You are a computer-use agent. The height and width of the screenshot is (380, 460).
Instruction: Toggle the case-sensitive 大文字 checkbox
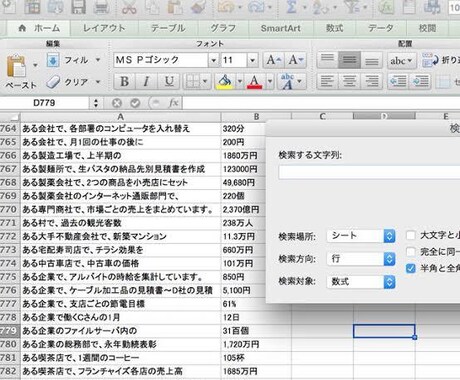click(x=411, y=235)
